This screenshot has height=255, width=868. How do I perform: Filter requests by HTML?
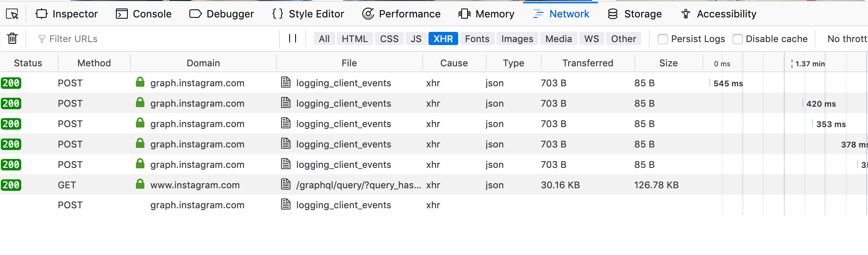point(355,39)
